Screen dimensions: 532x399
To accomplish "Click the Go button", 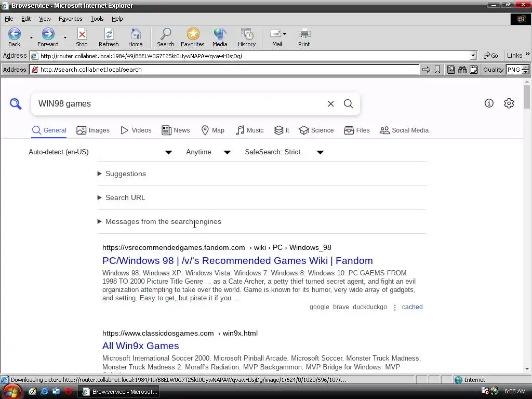I will pyautogui.click(x=491, y=56).
